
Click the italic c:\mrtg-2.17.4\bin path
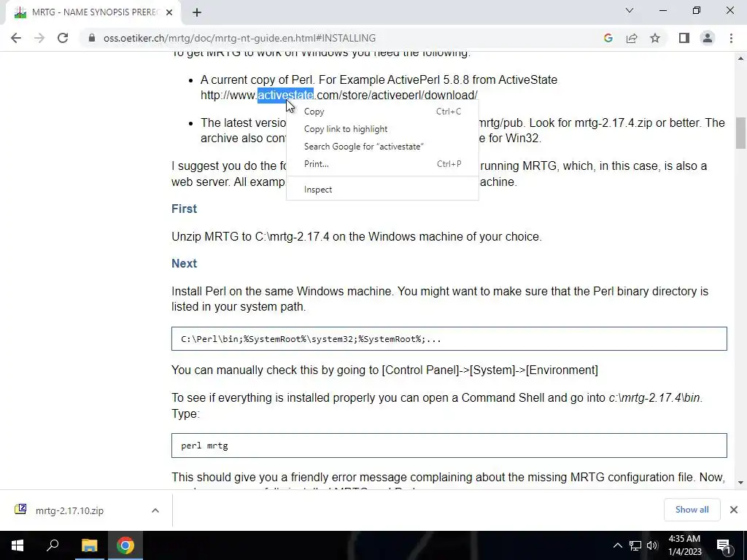654,398
